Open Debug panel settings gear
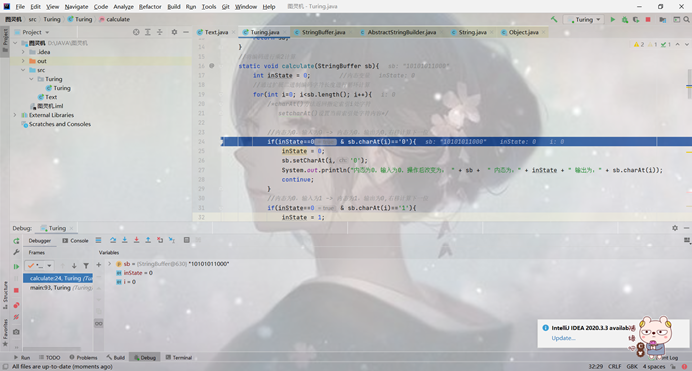The height and width of the screenshot is (371, 692). click(675, 228)
